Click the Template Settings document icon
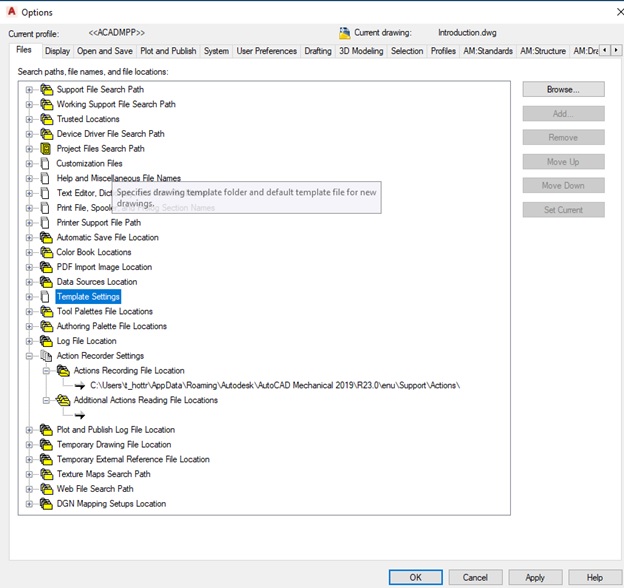Image resolution: width=624 pixels, height=588 pixels. coord(45,297)
